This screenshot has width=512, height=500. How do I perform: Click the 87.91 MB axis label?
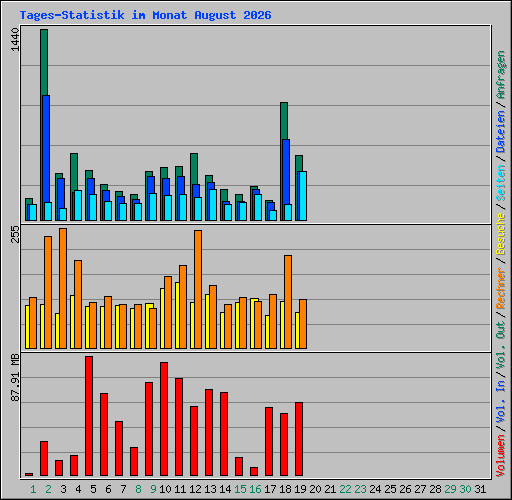15,378
